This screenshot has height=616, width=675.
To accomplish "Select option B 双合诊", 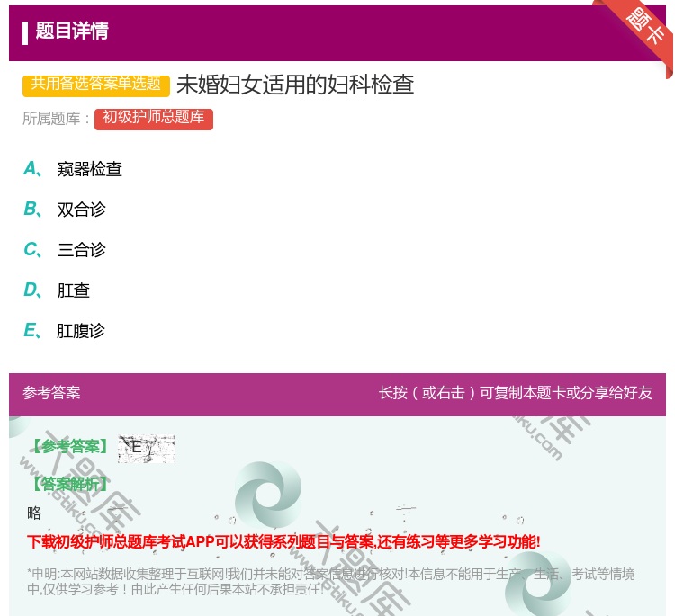I will 65,209.
